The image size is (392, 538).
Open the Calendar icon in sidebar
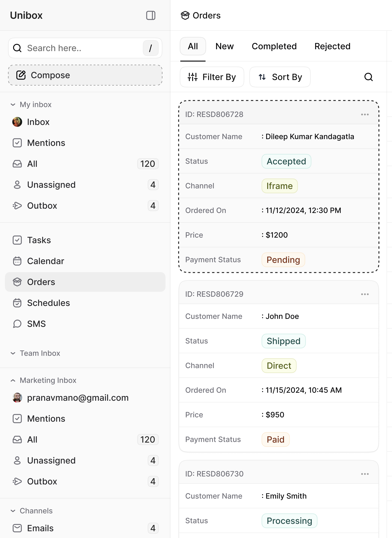17,261
